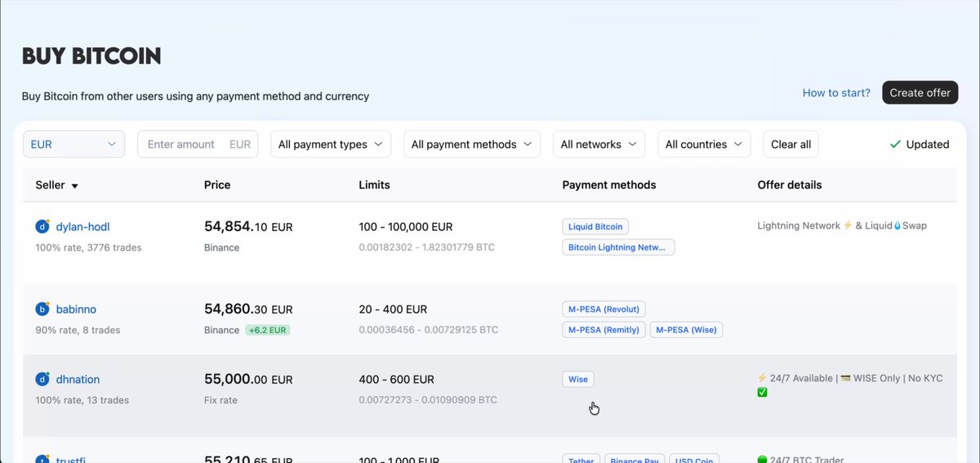Click the Price column header
The width and height of the screenshot is (980, 463).
click(217, 185)
